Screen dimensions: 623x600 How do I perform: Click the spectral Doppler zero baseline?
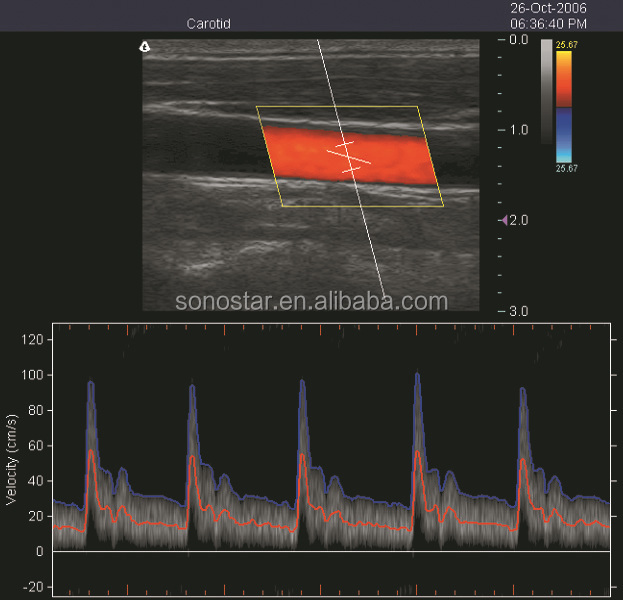point(331,551)
